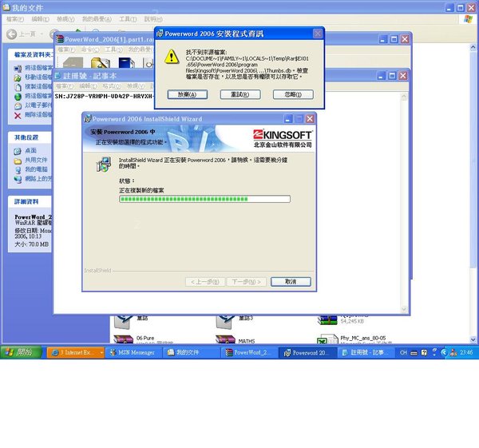Image resolution: width=479 pixels, height=448 pixels.
Task: Open 檔案(F) menu in 我的文件 window
Action: click(x=15, y=19)
